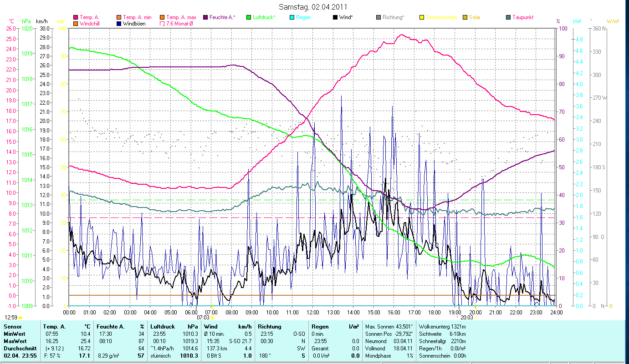Click the Temp. A. max legend label
This screenshot has width=629, height=364.
click(181, 17)
